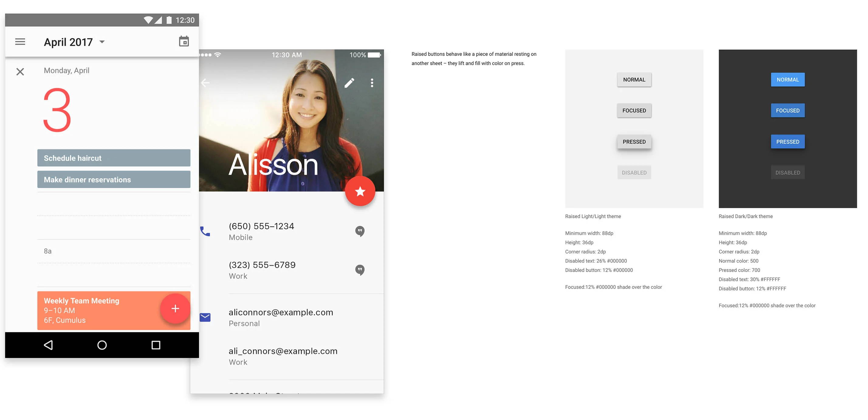Screen dimensions: 868x420
Task: Tap the red plus floating action button
Action: tap(175, 308)
